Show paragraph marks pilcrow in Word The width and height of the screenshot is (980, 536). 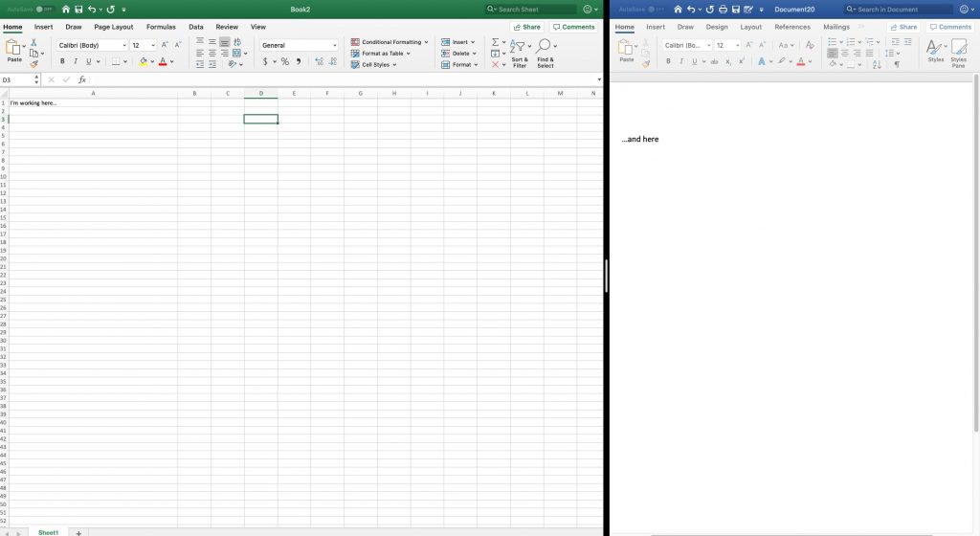897,64
